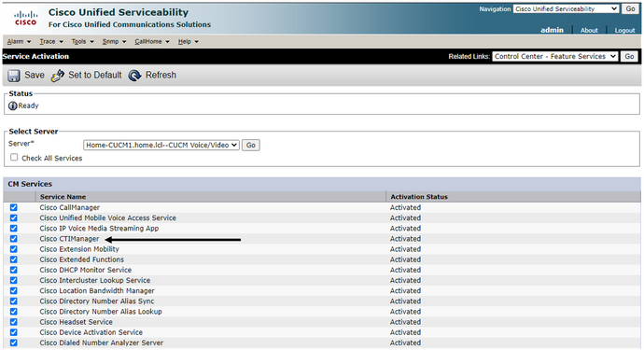Uncheck Cisco Headset Service checkbox
The height and width of the screenshot is (350, 644).
(14, 322)
